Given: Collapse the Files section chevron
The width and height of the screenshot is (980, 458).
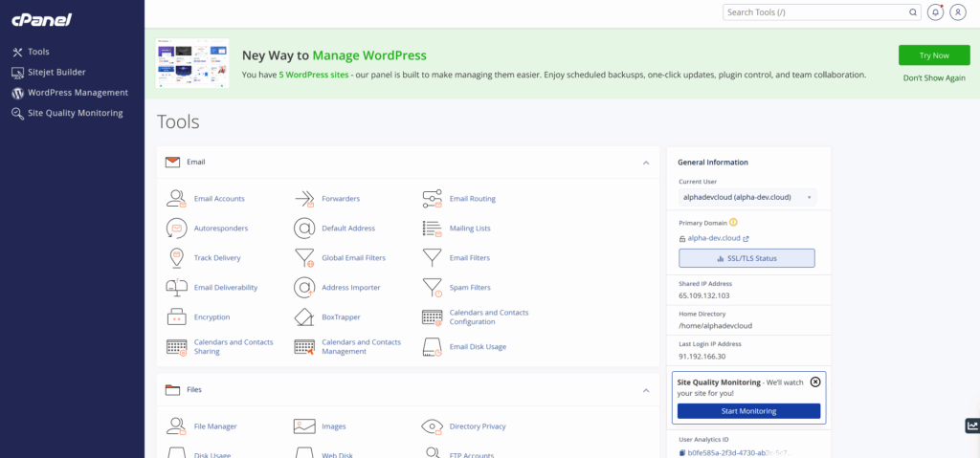Looking at the screenshot, I should [646, 390].
